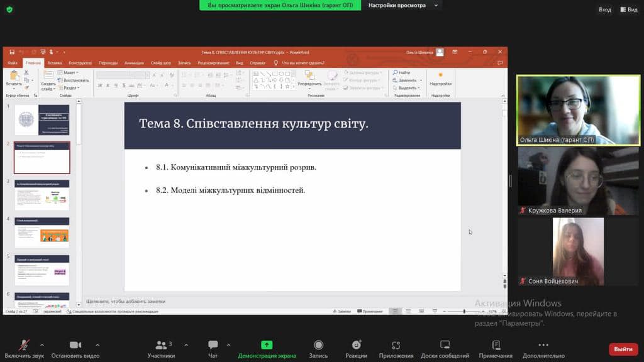Select the second slide thumbnail in the sidebar

coord(42,156)
